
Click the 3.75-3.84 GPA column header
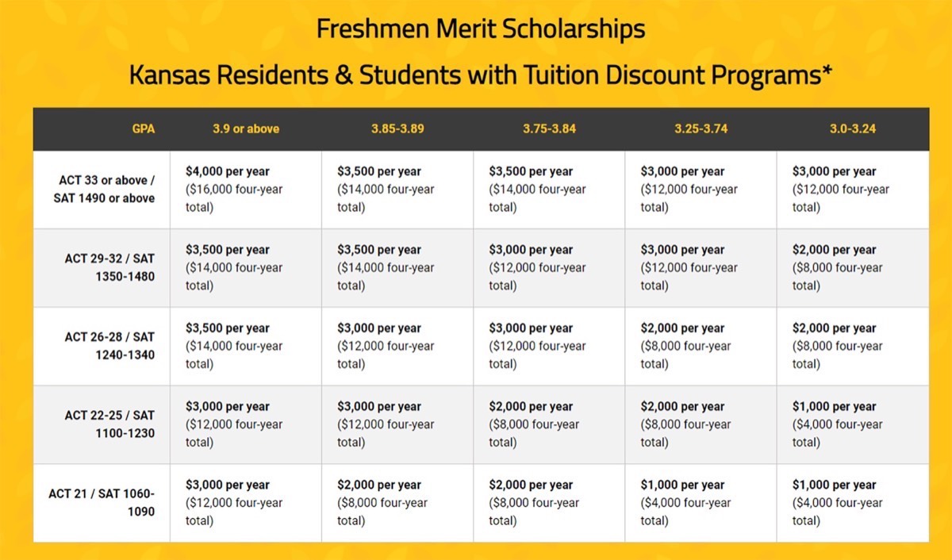[x=549, y=128]
